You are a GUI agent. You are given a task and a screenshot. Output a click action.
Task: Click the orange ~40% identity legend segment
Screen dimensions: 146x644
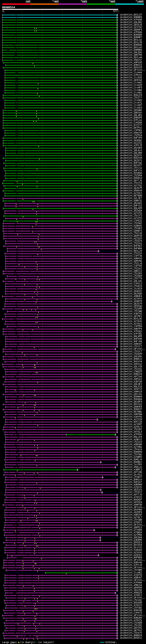[x=45, y=4]
